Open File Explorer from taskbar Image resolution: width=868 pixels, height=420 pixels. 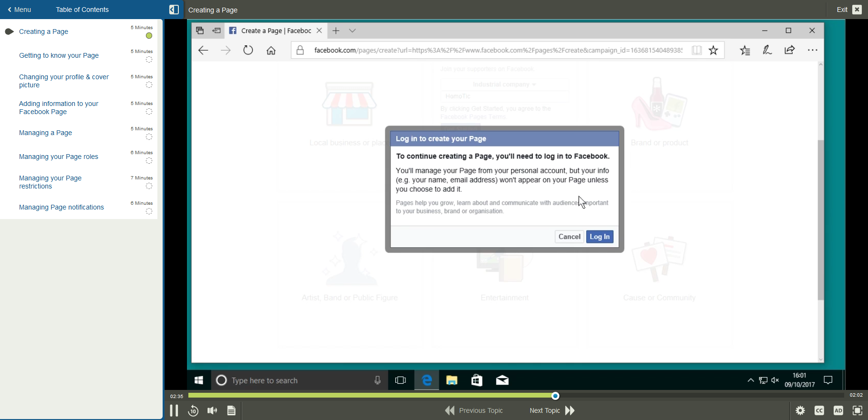pos(452,380)
